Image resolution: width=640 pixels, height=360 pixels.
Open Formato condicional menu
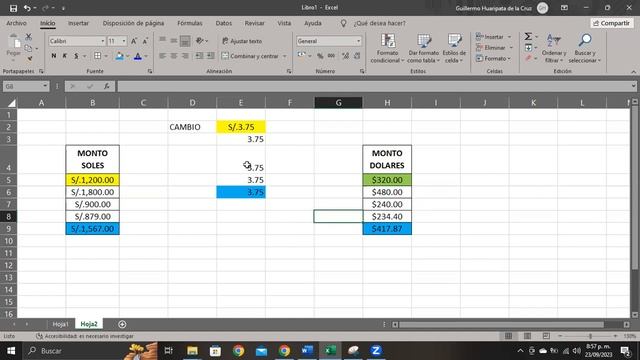tap(387, 49)
